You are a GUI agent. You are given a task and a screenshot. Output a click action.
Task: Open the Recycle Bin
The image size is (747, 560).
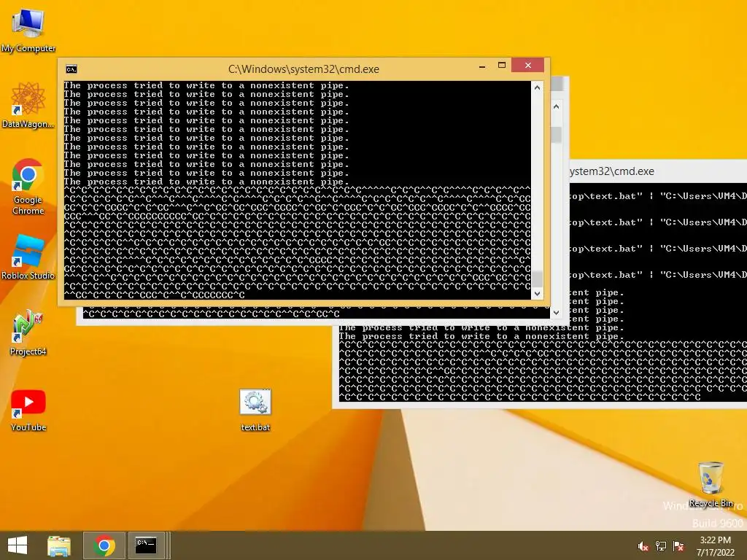711,484
